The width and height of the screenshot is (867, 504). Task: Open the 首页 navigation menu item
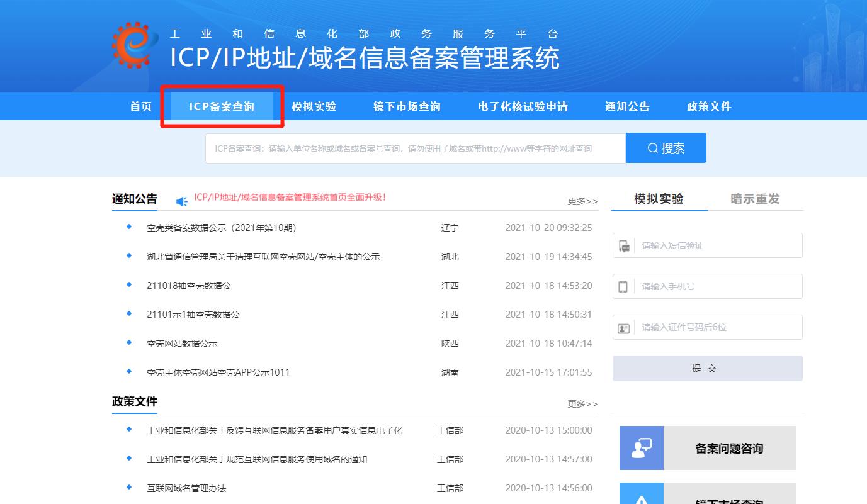[x=140, y=106]
